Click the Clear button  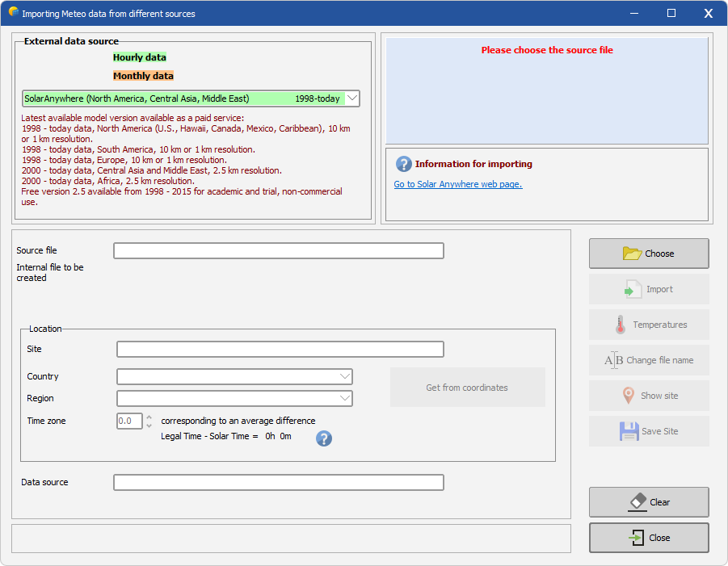point(649,502)
